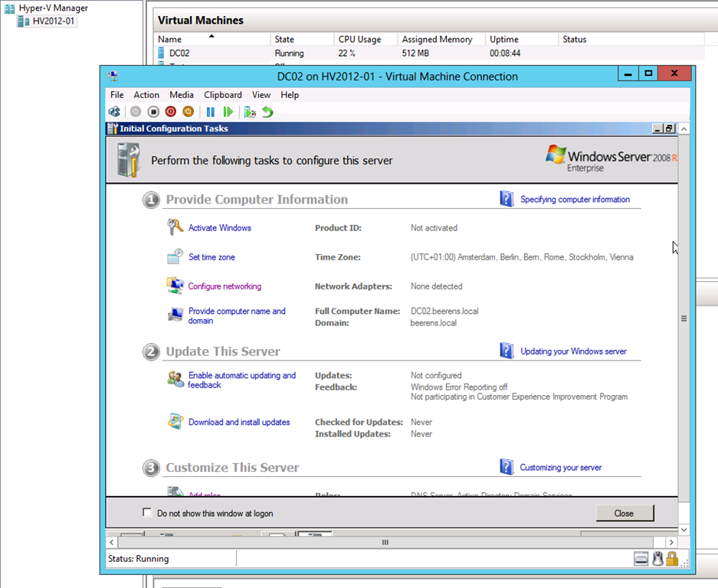This screenshot has width=718, height=588.
Task: Open the View menu
Action: point(261,95)
